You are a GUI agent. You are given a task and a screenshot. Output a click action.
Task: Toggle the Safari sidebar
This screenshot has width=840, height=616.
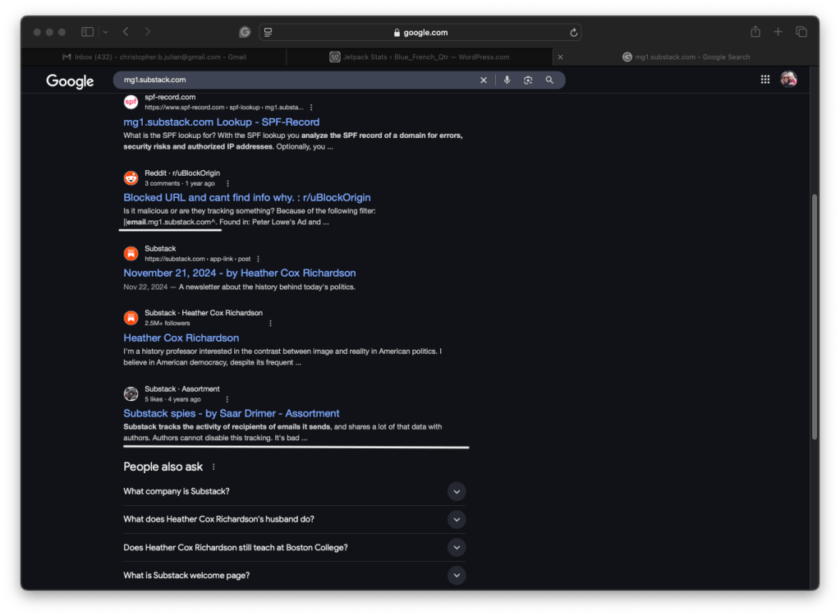click(87, 32)
